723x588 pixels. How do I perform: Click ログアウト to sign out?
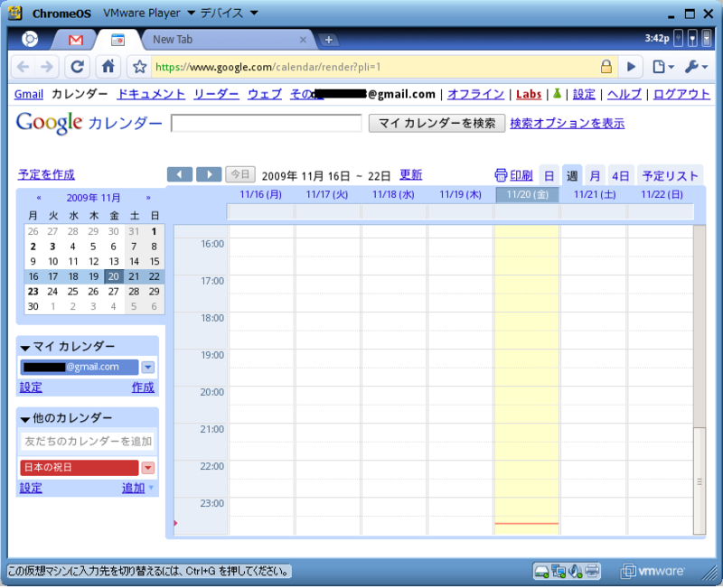[x=681, y=95]
